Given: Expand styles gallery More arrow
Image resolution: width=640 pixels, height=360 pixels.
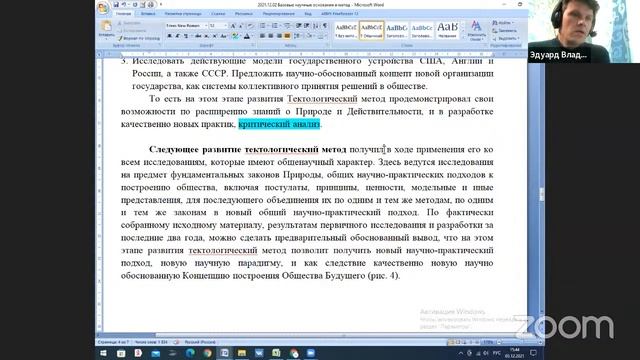Looking at the screenshot, I should coord(463,37).
